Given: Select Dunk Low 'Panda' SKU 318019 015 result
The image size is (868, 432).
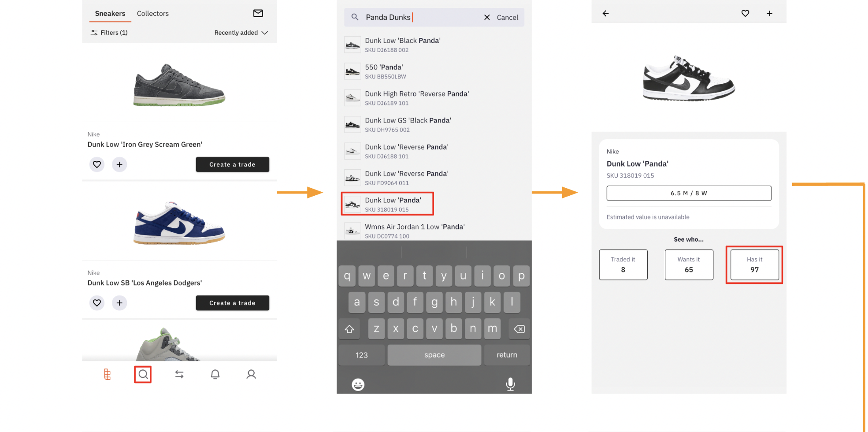Looking at the screenshot, I should click(387, 204).
